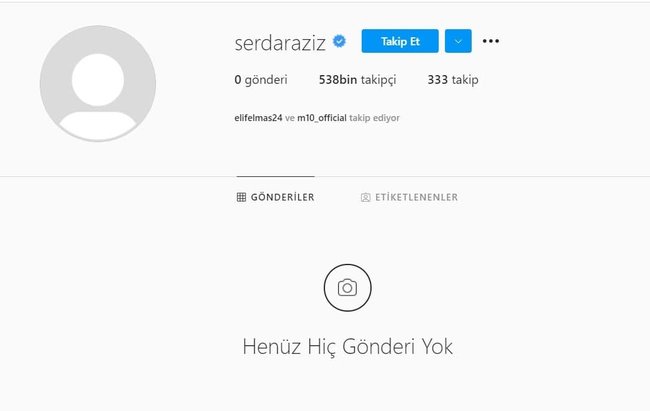This screenshot has height=411, width=650.
Task: Click the takip ediyor mutual followers text
Action: point(374,118)
